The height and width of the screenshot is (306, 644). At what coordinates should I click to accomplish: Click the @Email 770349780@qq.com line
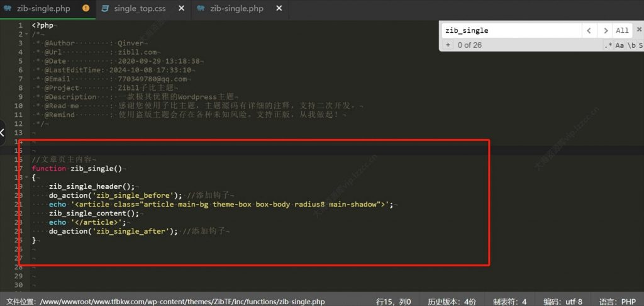(x=111, y=79)
